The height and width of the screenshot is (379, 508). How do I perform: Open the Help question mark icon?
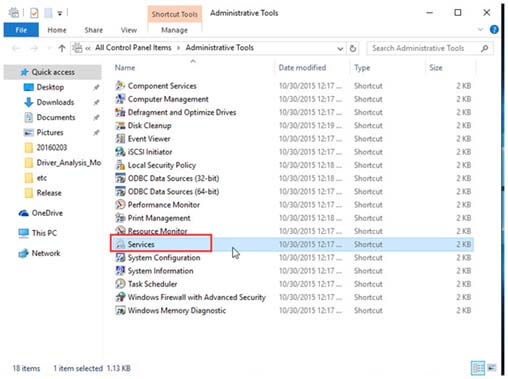(x=494, y=30)
